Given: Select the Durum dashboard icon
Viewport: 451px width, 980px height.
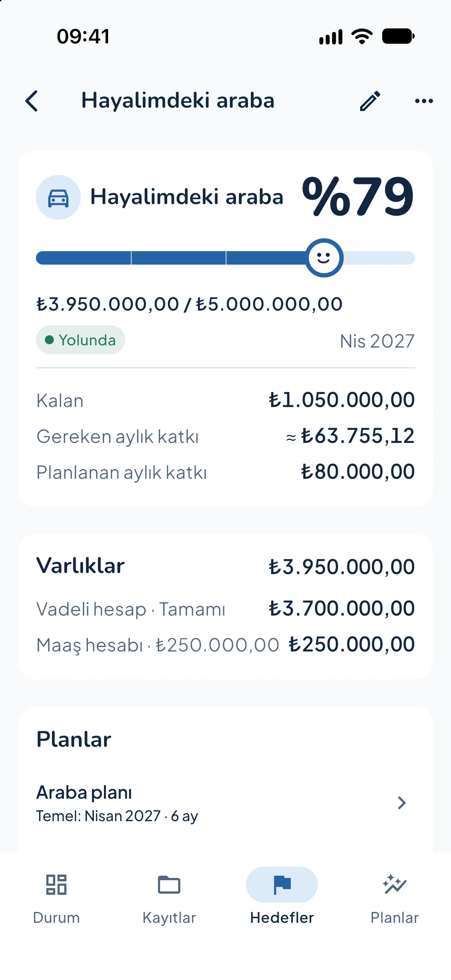Looking at the screenshot, I should click(x=56, y=885).
